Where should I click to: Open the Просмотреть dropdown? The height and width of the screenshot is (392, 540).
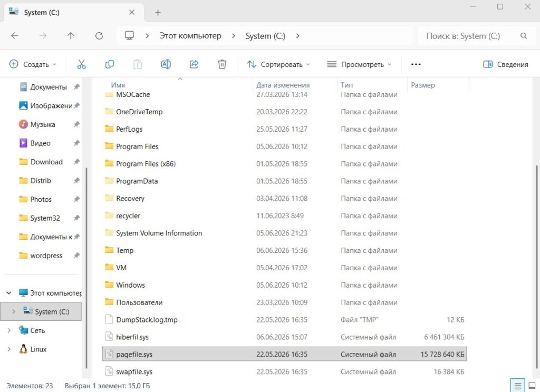[359, 64]
